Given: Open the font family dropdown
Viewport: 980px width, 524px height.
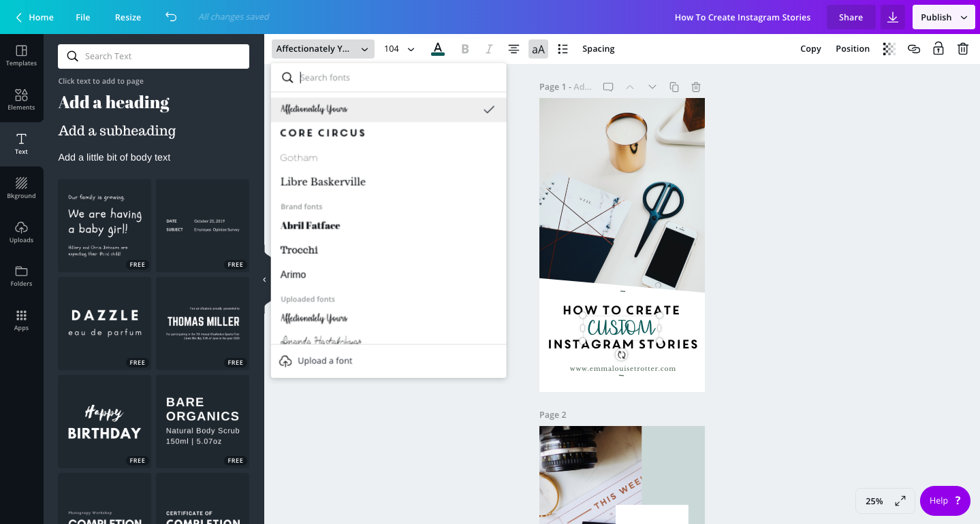Looking at the screenshot, I should pos(323,49).
